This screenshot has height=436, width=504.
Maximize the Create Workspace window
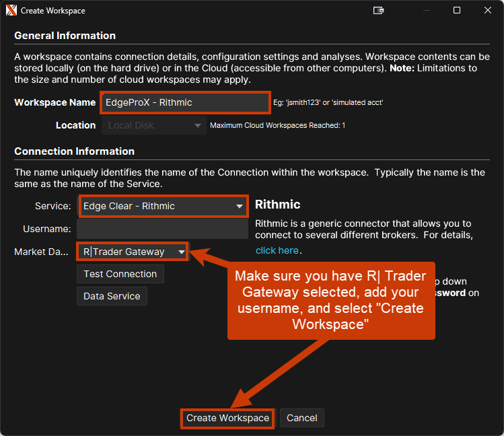pyautogui.click(x=457, y=11)
